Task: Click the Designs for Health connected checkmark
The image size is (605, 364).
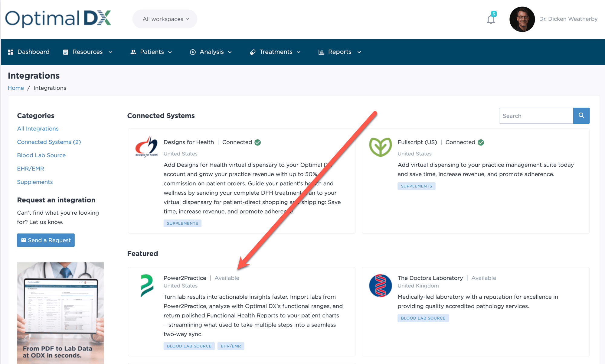Action: (258, 142)
